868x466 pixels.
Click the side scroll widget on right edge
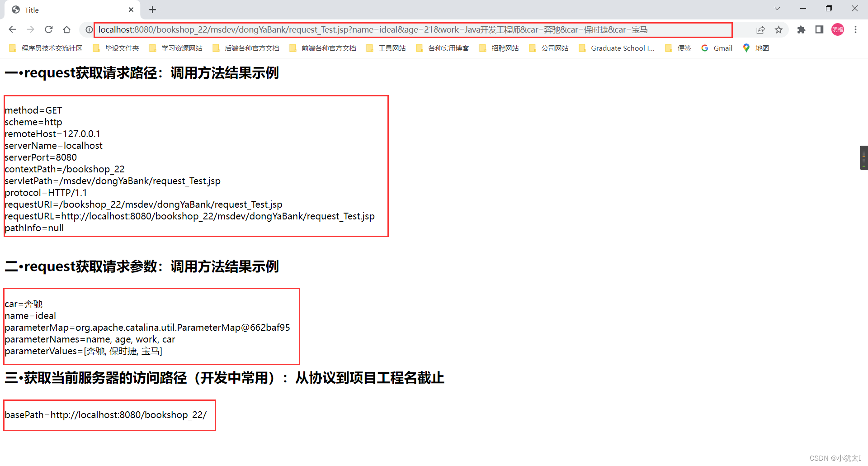863,157
